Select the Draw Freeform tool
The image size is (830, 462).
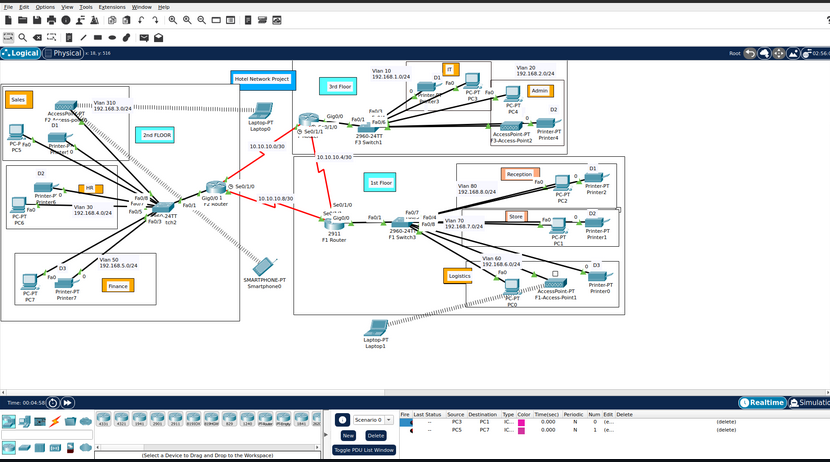pyautogui.click(x=126, y=38)
